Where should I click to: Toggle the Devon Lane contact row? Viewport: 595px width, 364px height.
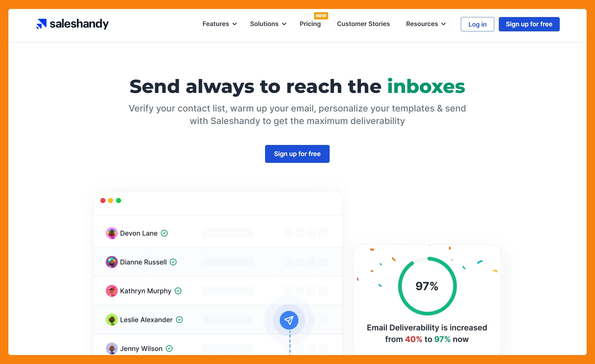click(218, 233)
